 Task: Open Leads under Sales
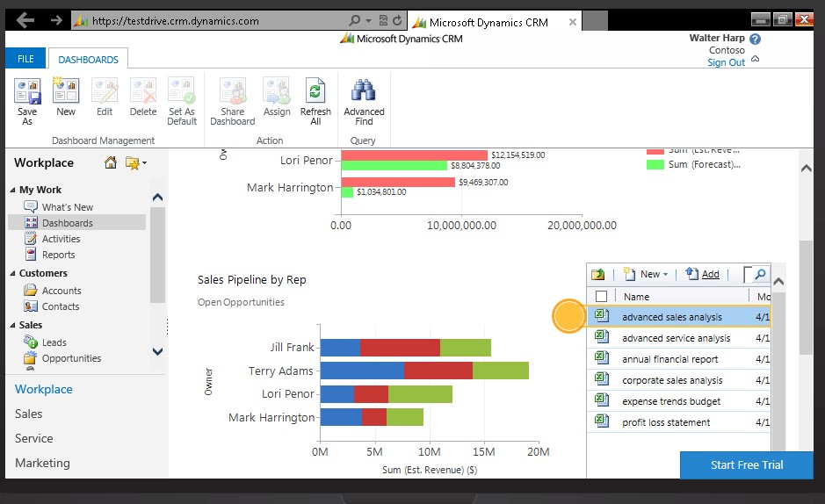[x=54, y=342]
